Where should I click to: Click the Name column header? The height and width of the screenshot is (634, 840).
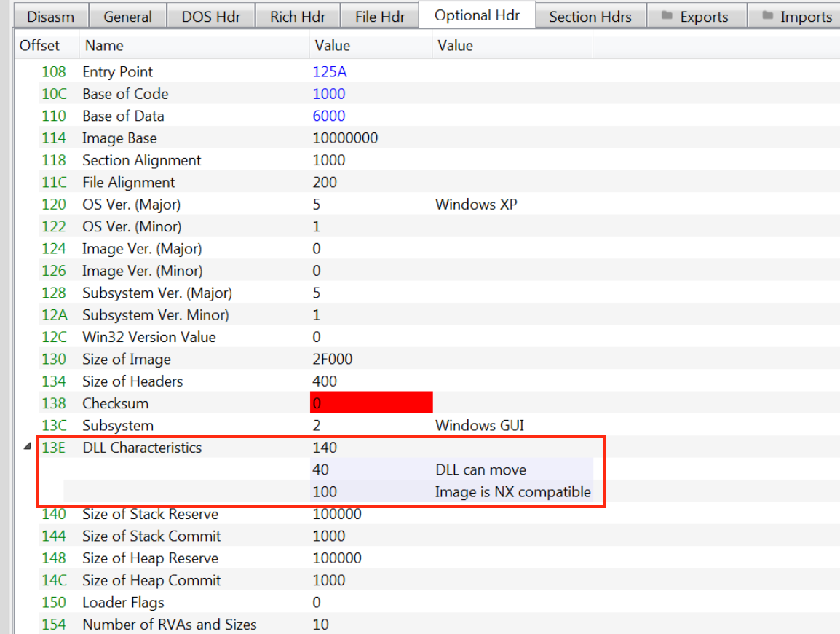pos(104,46)
